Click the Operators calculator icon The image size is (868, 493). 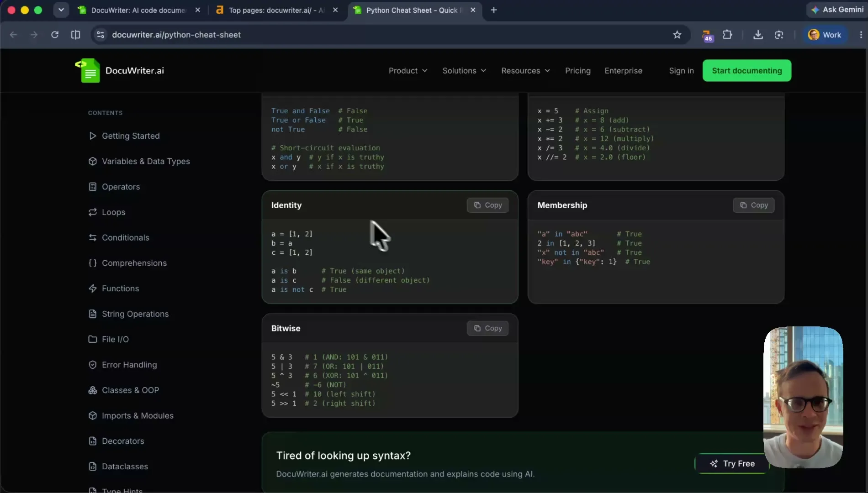coord(93,187)
